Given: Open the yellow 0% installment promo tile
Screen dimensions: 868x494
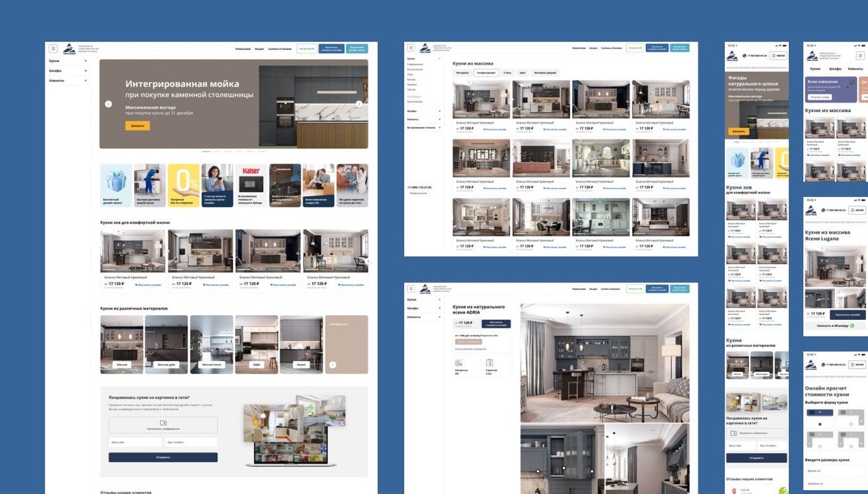Looking at the screenshot, I should pos(183,185).
